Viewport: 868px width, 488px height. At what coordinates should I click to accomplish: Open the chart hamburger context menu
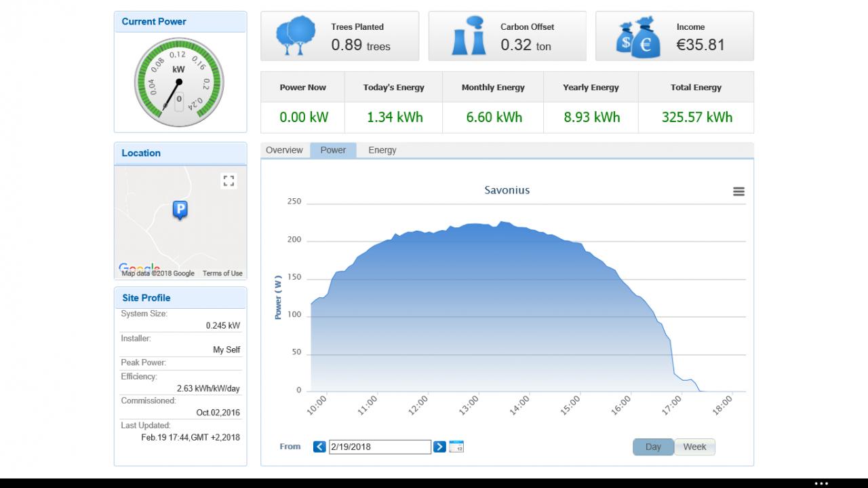click(738, 191)
